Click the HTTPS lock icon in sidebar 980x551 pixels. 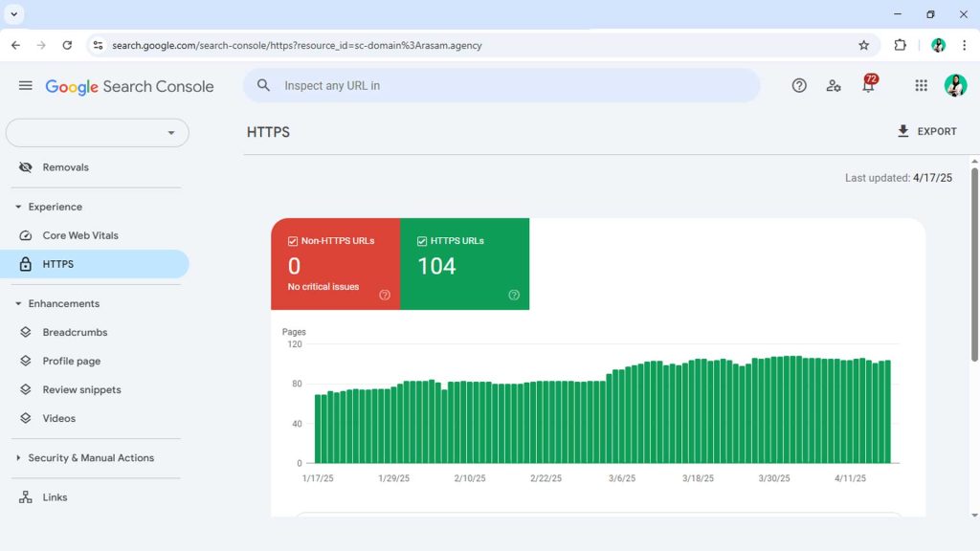pos(26,264)
